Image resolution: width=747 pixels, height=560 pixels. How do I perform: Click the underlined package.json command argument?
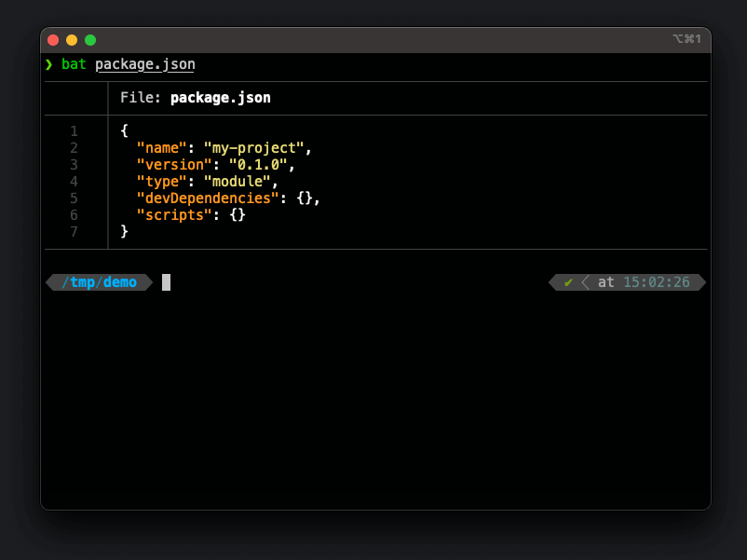tap(144, 64)
